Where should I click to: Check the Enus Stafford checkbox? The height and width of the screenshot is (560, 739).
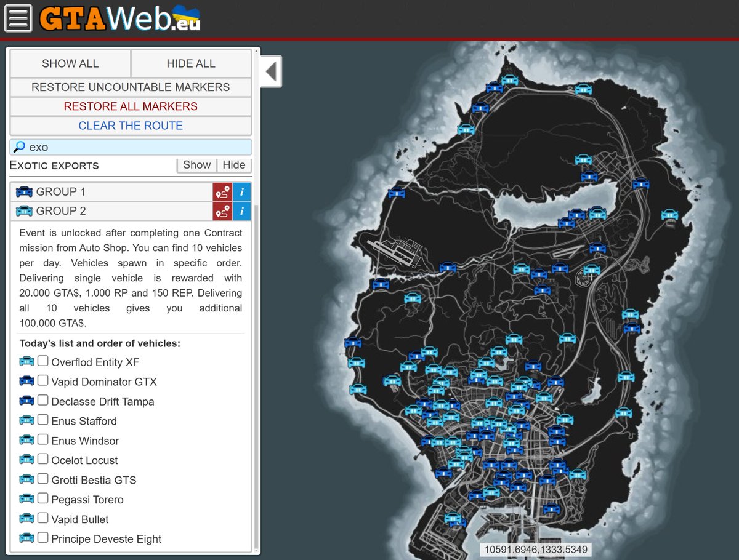[x=42, y=420]
